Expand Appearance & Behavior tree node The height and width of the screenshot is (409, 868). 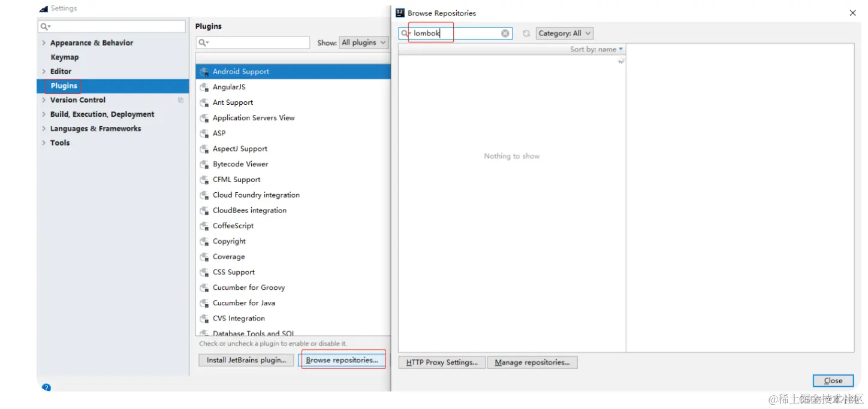point(44,43)
